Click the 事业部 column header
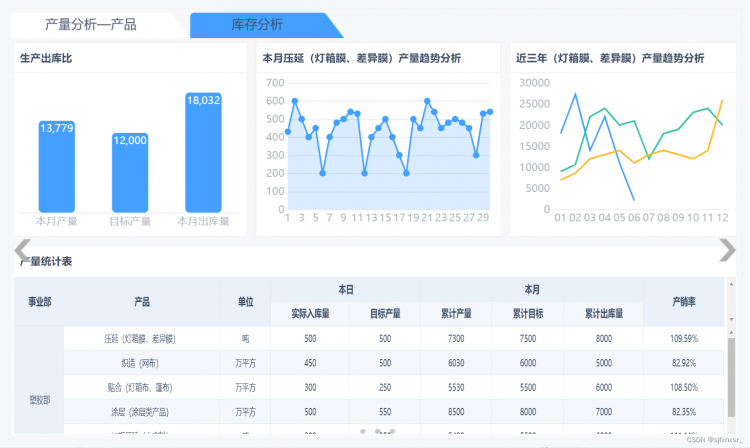This screenshot has width=750, height=448. point(39,302)
